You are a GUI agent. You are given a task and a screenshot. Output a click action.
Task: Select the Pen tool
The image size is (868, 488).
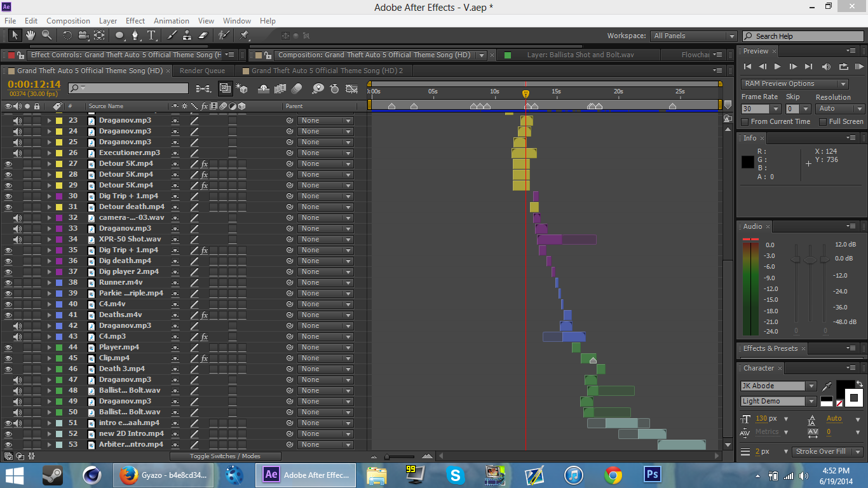(135, 36)
